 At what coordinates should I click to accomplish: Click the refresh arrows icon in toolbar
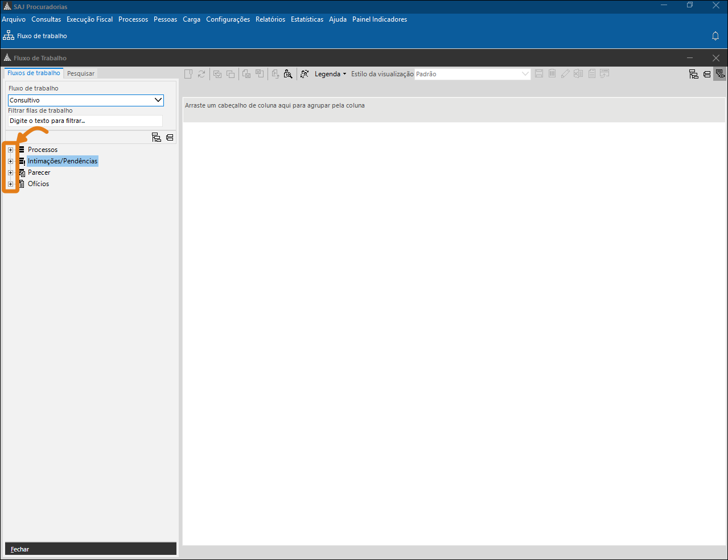pyautogui.click(x=201, y=74)
